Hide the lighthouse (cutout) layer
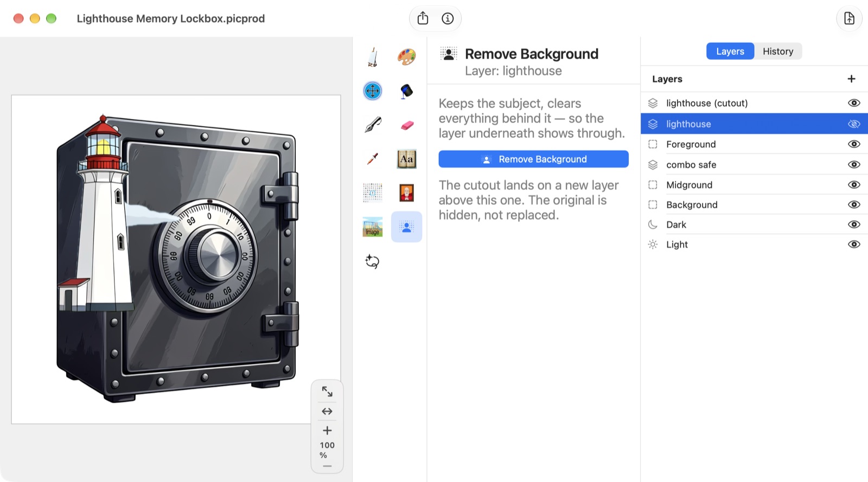 point(854,103)
